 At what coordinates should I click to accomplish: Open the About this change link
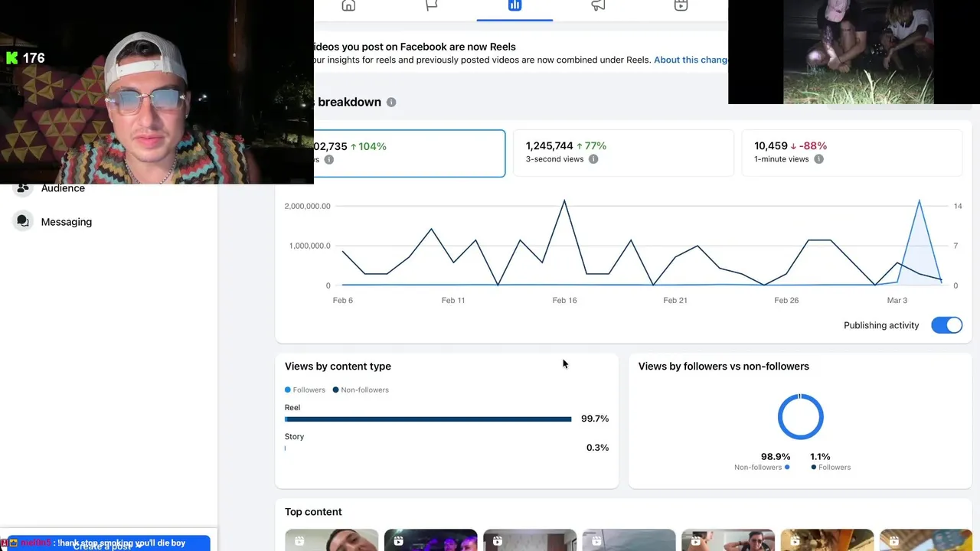[691, 60]
